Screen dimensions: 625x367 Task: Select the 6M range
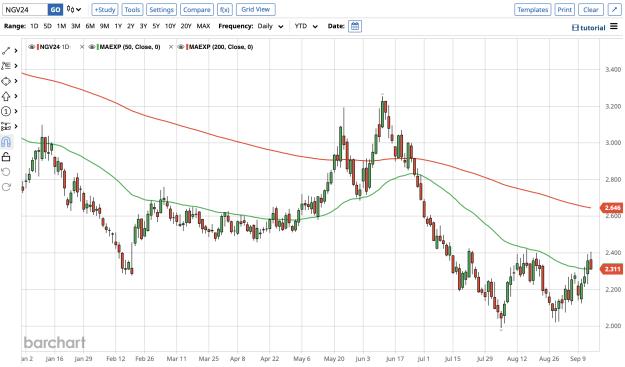90,26
